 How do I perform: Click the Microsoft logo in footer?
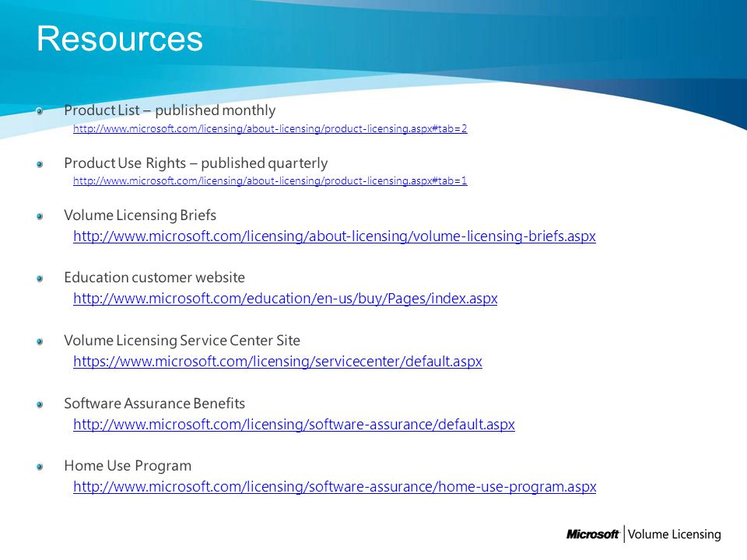click(593, 534)
